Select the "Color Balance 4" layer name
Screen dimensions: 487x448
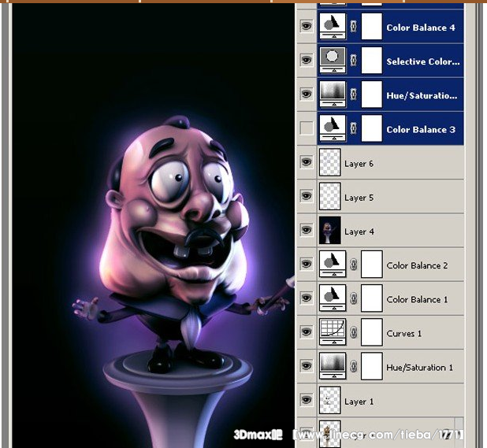pos(421,28)
